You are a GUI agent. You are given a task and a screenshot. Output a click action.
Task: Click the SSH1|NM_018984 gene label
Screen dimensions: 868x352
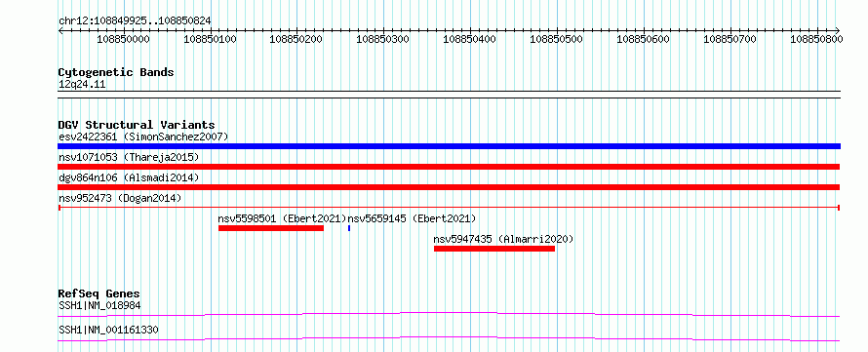click(x=99, y=305)
